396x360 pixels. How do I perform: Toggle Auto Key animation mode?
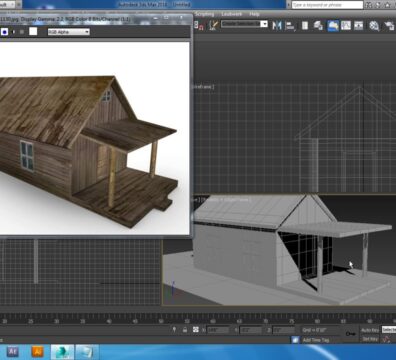click(x=370, y=330)
